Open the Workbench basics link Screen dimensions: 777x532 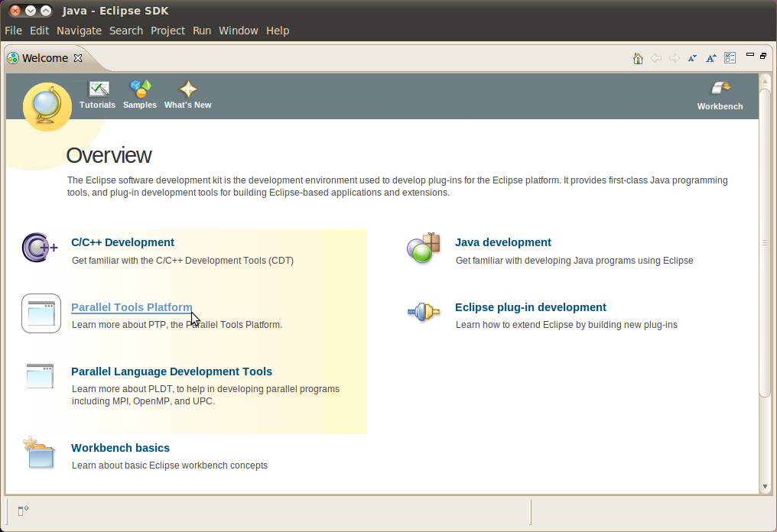[120, 448]
